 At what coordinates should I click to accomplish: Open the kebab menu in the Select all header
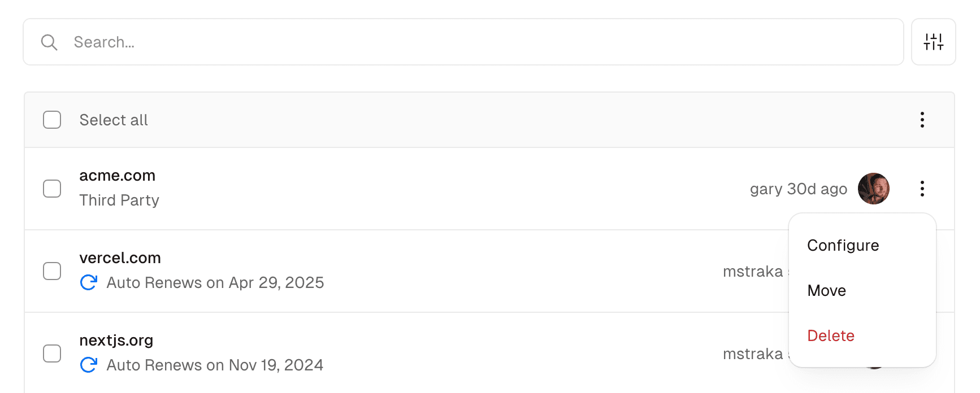(922, 120)
